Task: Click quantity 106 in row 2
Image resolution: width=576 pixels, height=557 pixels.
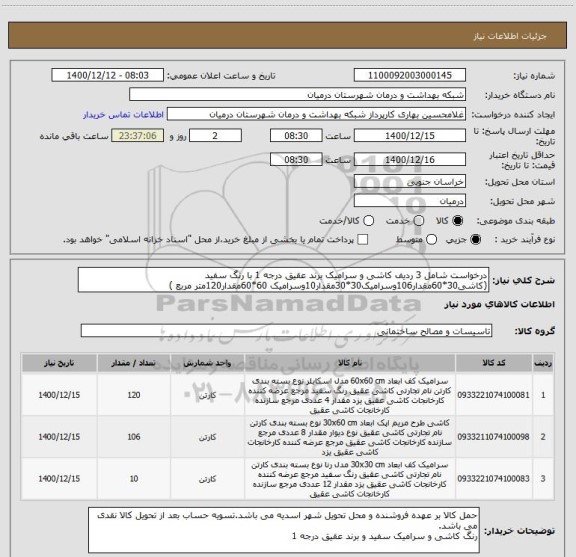Action: pyautogui.click(x=134, y=437)
